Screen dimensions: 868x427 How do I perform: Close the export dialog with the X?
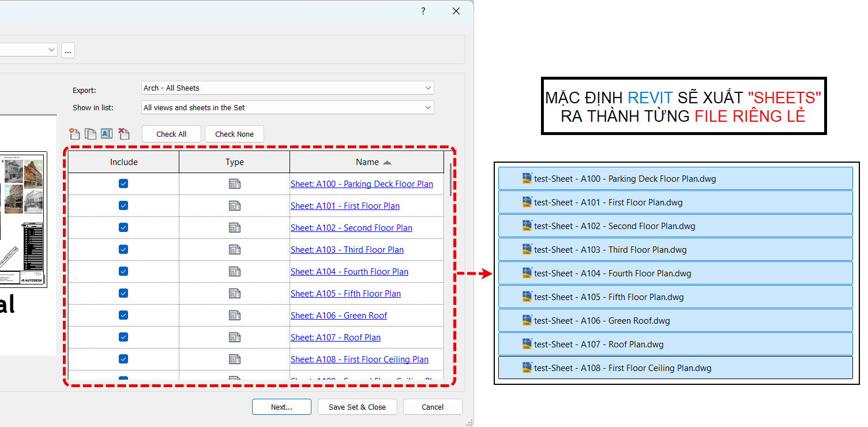coord(456,11)
